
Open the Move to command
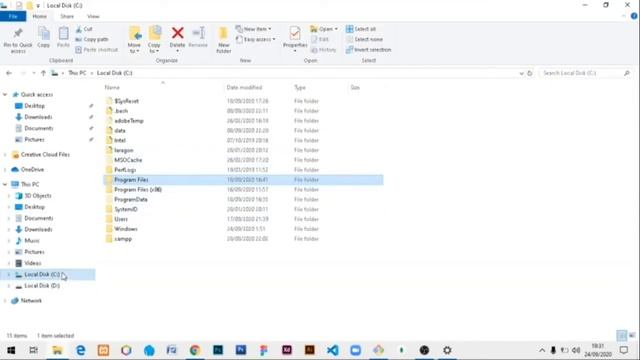point(134,40)
